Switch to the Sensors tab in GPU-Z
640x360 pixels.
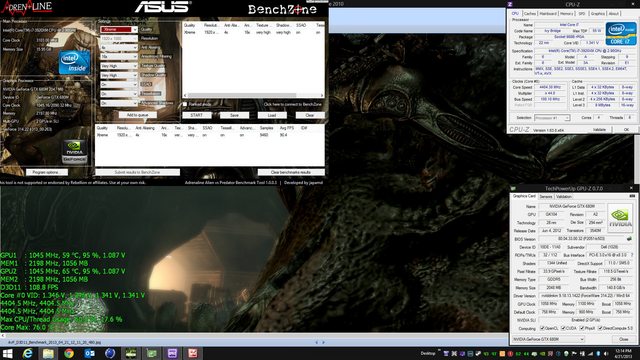coord(546,196)
